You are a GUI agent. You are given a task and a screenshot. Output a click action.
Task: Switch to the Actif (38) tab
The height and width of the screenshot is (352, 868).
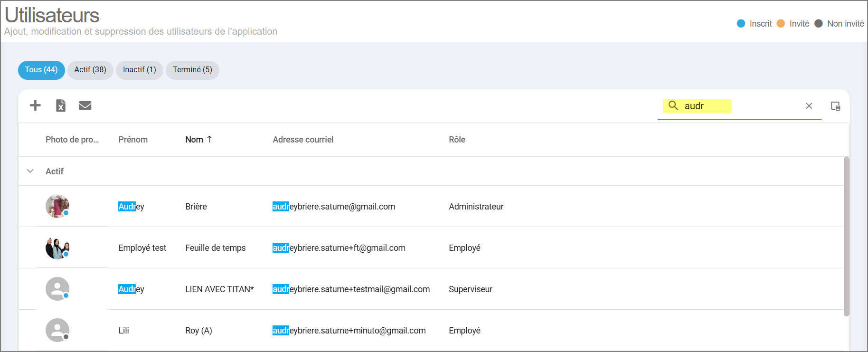[90, 70]
